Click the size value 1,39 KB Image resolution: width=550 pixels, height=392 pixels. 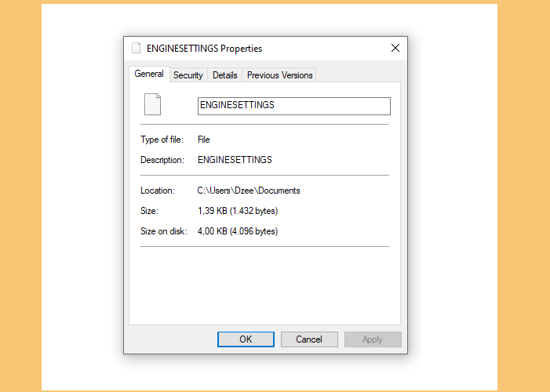point(238,211)
